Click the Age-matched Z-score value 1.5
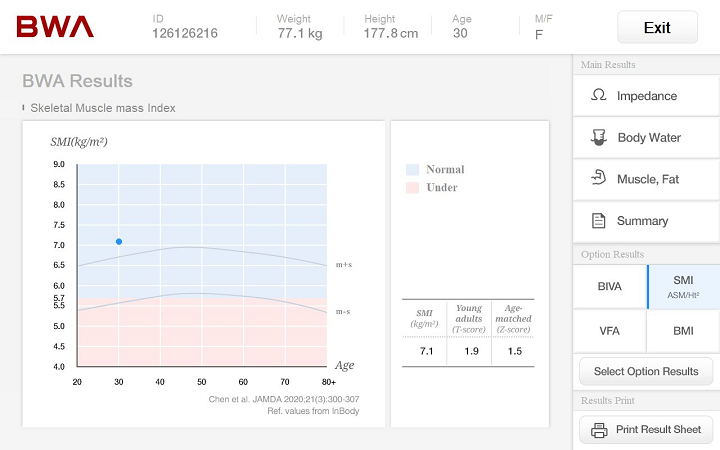 click(x=513, y=351)
